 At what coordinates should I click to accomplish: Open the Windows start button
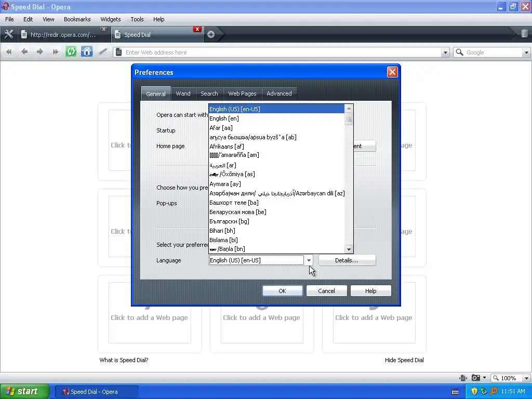pos(25,391)
